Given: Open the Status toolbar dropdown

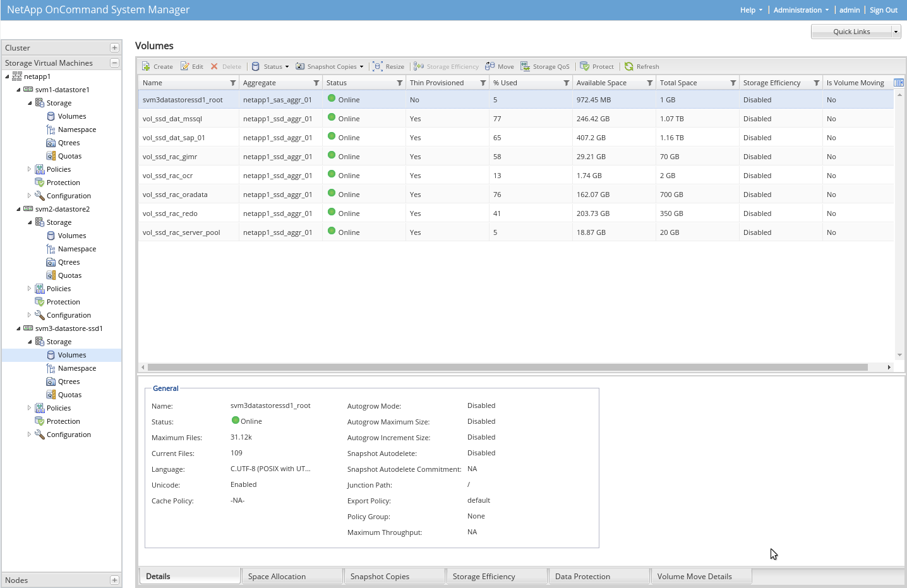Looking at the screenshot, I should (x=270, y=66).
